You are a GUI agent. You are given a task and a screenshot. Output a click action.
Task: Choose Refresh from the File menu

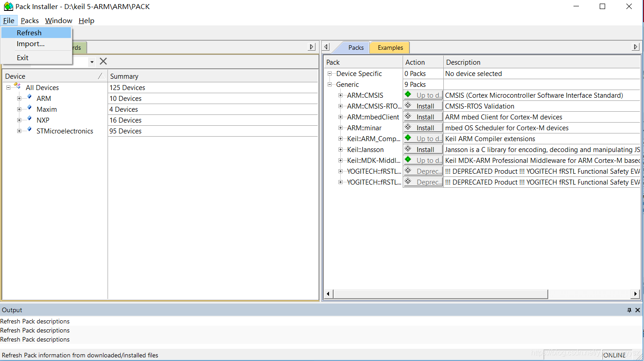36,33
